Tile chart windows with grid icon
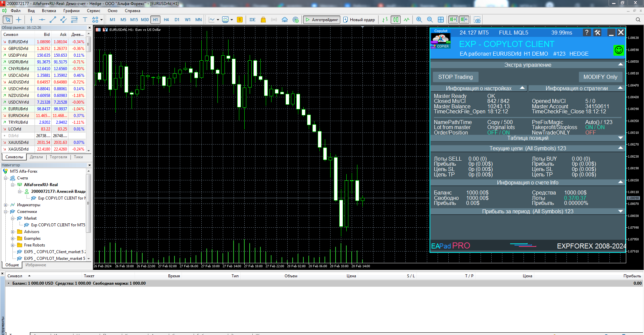The width and height of the screenshot is (644, 335). pos(441,20)
